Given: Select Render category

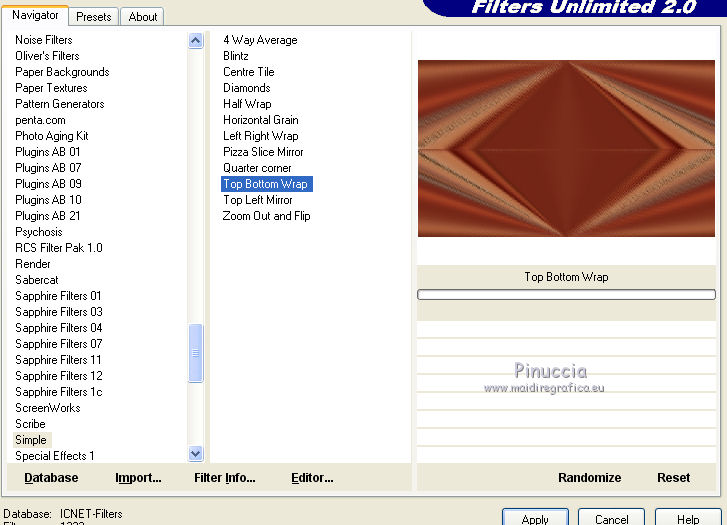Looking at the screenshot, I should (32, 264).
